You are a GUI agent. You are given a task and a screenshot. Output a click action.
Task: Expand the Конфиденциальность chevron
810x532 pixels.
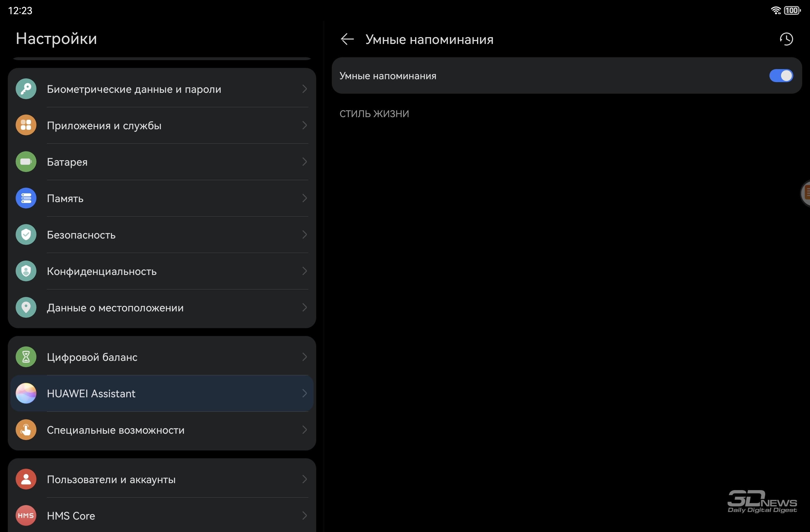[x=305, y=271]
